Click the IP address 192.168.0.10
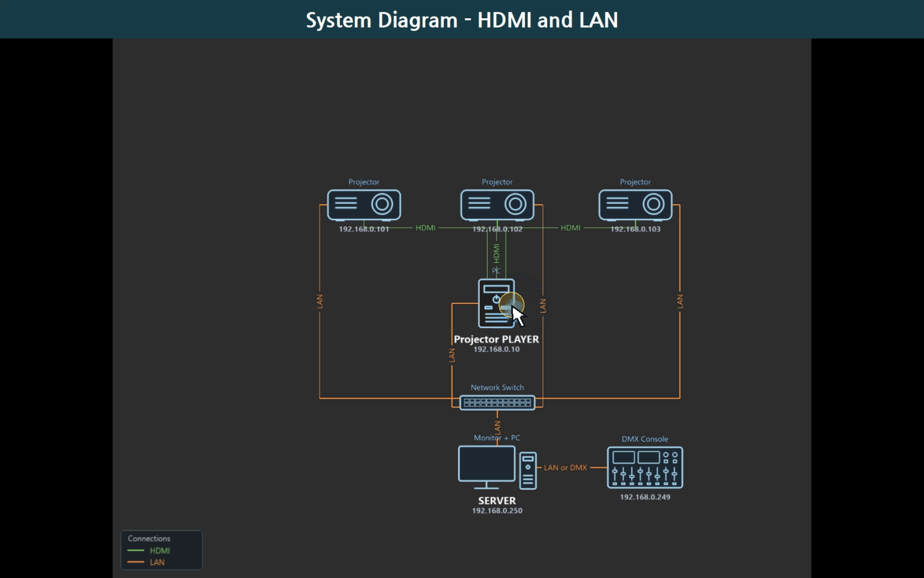This screenshot has height=578, width=924. click(496, 349)
